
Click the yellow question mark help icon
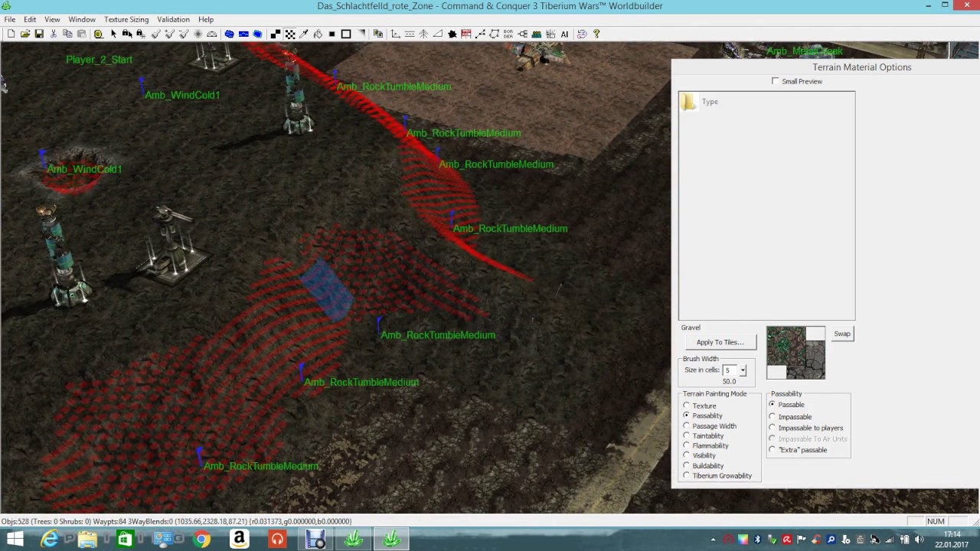(596, 34)
